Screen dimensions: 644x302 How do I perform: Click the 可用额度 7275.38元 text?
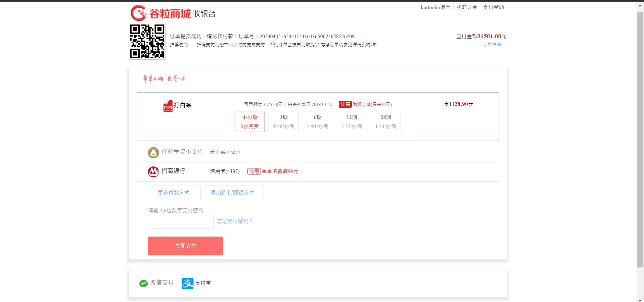[263, 105]
